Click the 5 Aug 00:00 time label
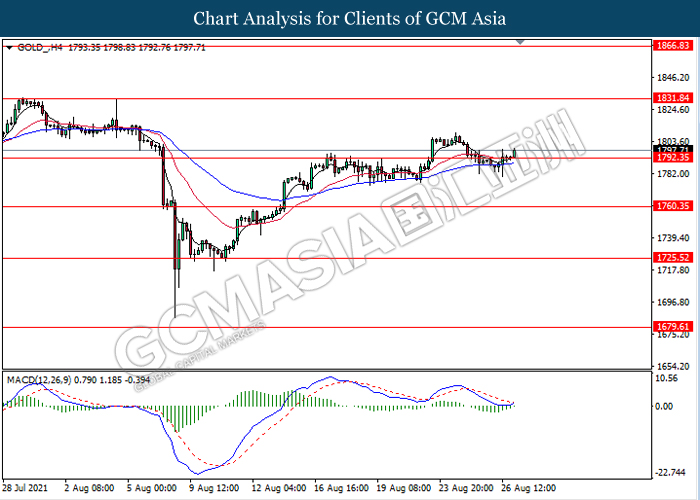The width and height of the screenshot is (700, 500). (x=152, y=488)
